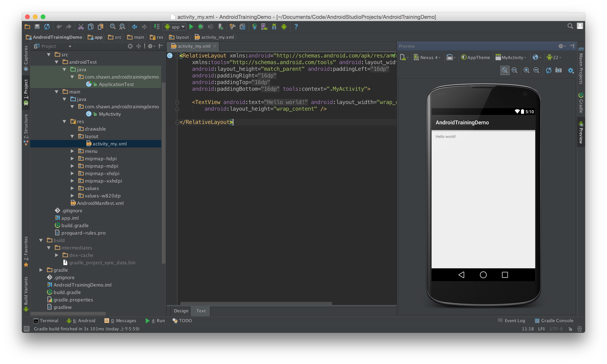Click the Paste clipboard icon

click(100, 27)
